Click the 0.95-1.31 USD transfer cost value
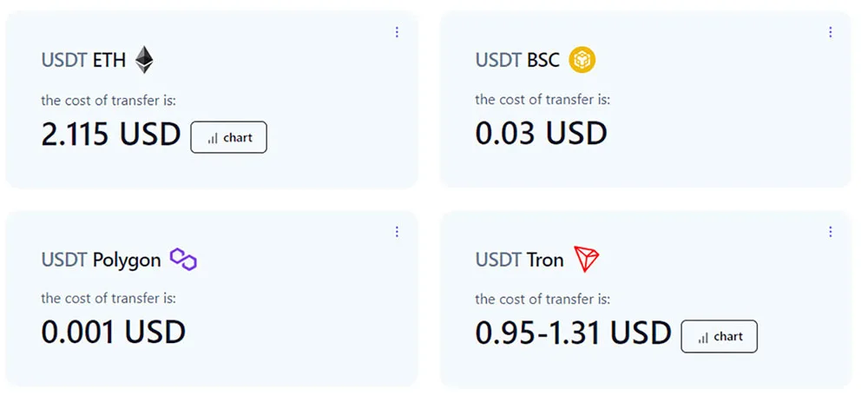Image resolution: width=868 pixels, height=402 pixels. click(573, 333)
